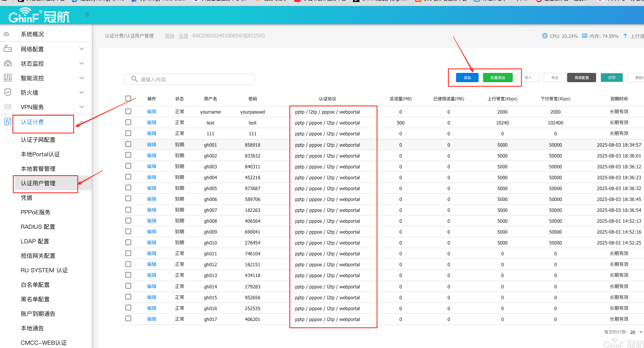Viewport: 644px width, 348px height.
Task: Click the green 批量添加 button
Action: (497, 78)
